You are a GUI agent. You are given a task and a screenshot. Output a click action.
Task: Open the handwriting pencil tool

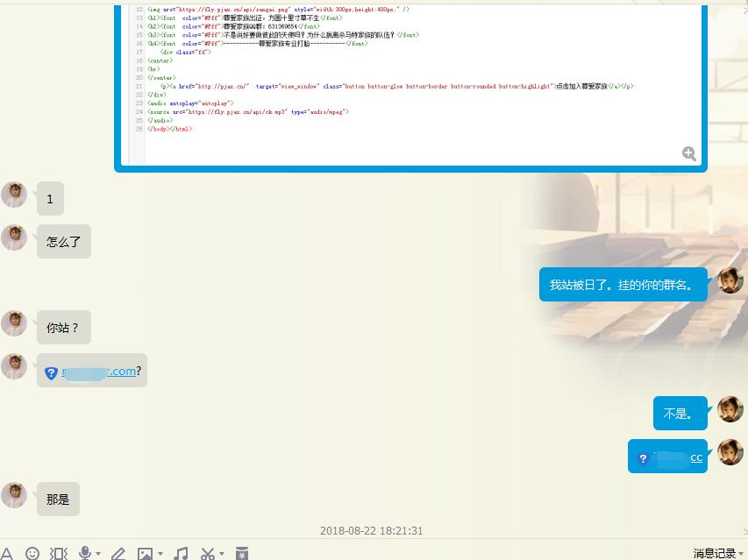(118, 553)
